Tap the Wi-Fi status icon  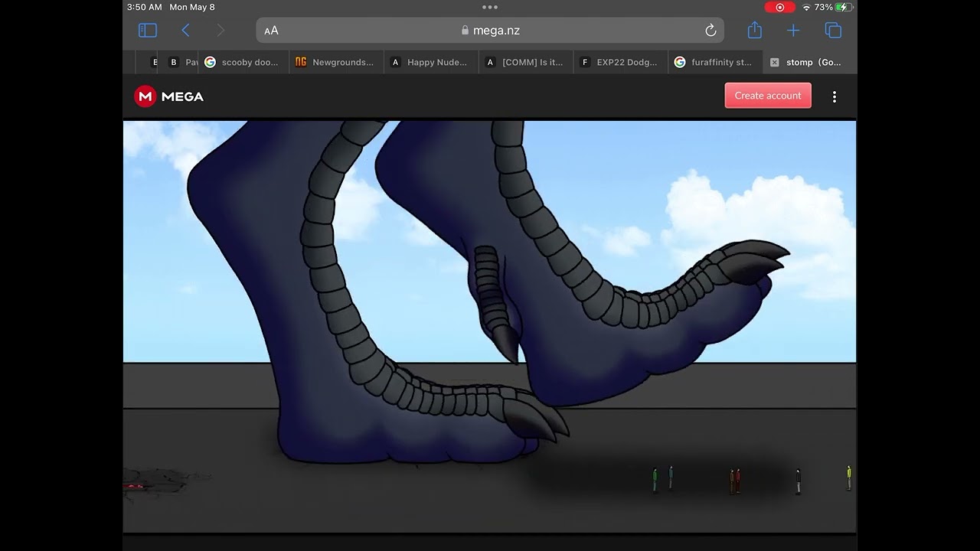tap(806, 7)
